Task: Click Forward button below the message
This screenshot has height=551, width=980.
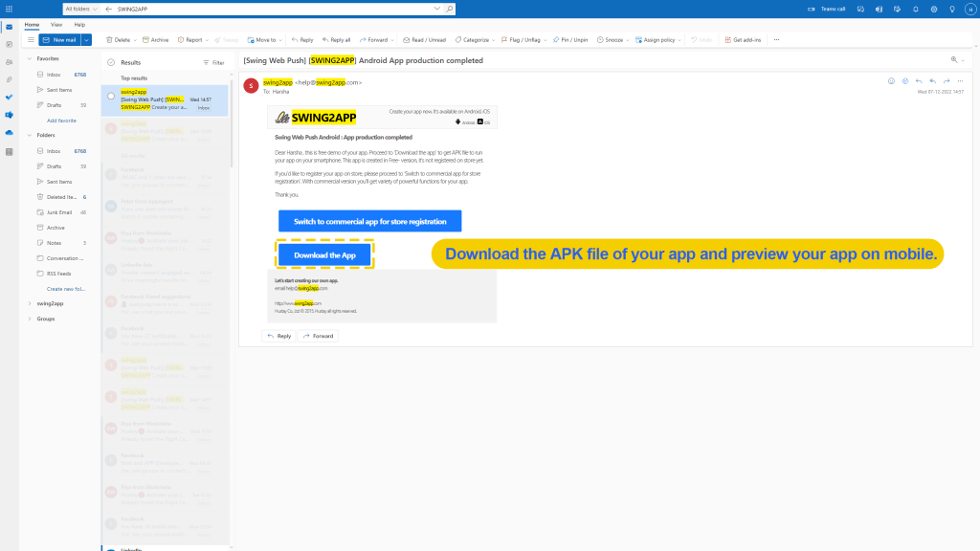Action: click(318, 336)
